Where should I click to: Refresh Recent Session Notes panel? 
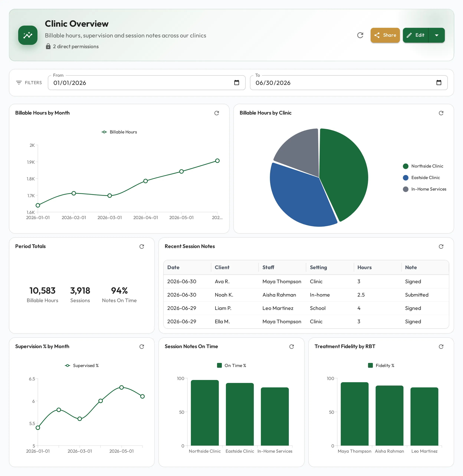click(441, 246)
